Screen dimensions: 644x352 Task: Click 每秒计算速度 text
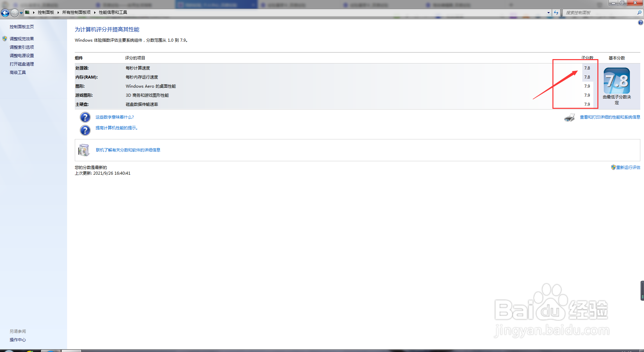coord(138,68)
